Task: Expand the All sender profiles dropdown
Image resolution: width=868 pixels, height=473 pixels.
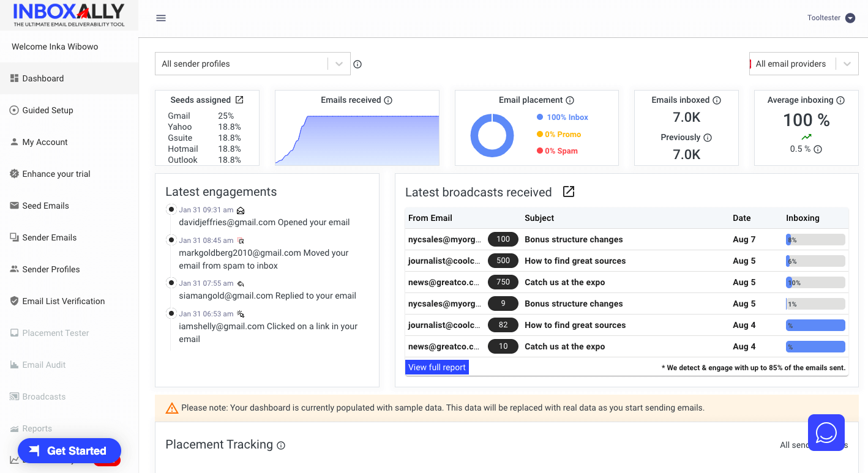Action: 339,64
